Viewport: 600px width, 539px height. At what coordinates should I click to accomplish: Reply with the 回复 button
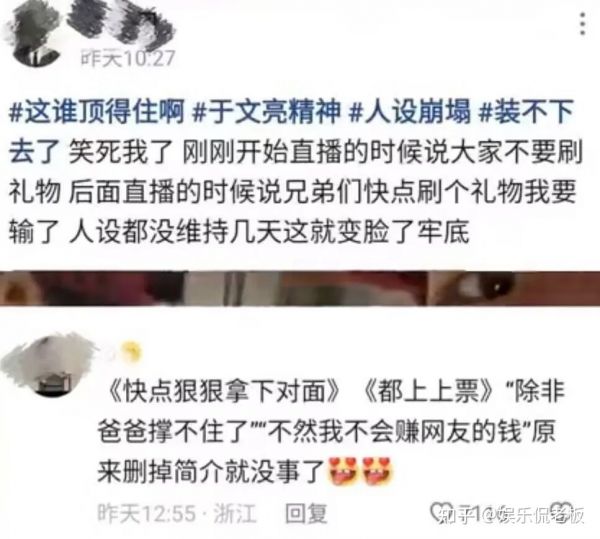[x=306, y=513]
